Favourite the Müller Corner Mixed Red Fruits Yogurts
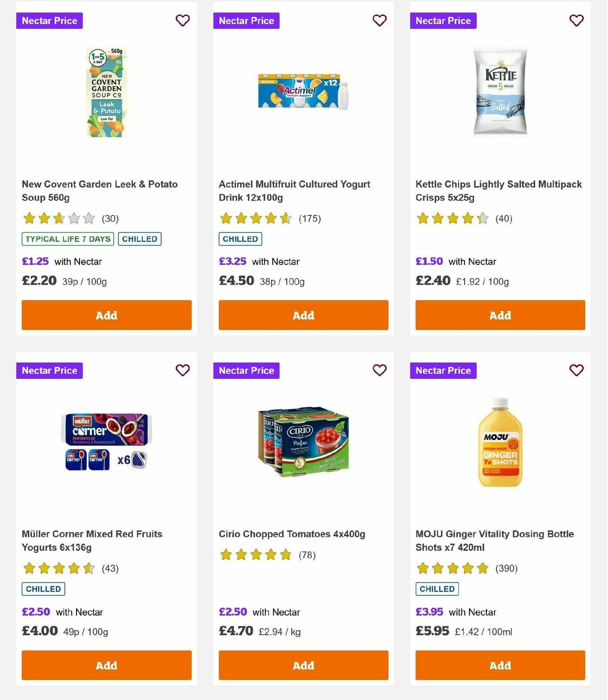The height and width of the screenshot is (700, 608). point(182,370)
